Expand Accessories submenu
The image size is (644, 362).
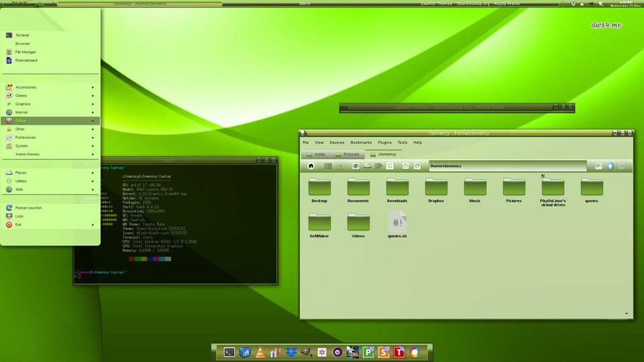(50, 87)
